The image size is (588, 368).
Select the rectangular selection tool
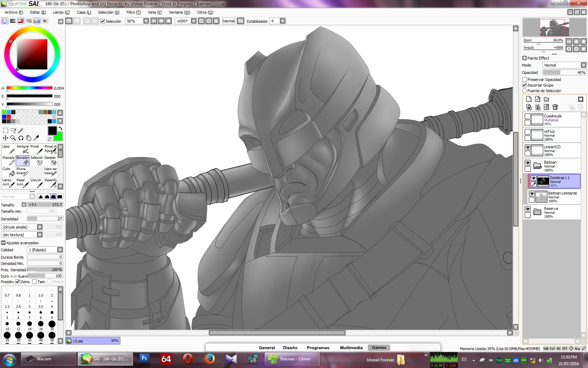point(5,130)
